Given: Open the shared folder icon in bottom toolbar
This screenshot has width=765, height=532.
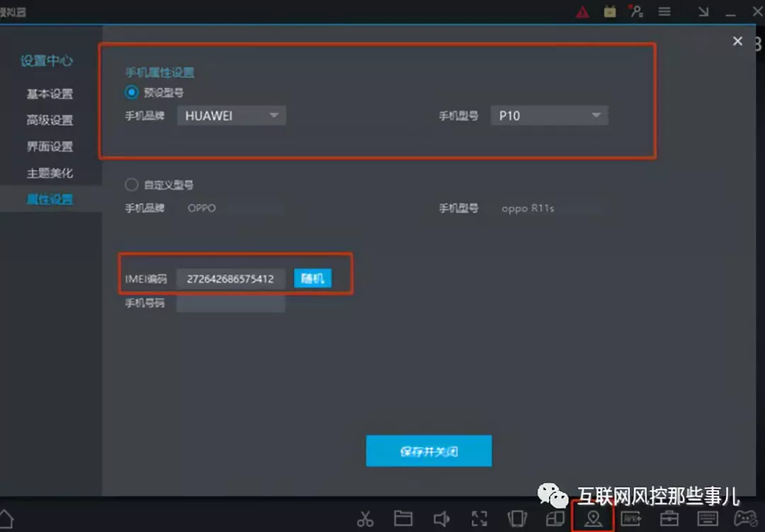Looking at the screenshot, I should click(x=403, y=519).
